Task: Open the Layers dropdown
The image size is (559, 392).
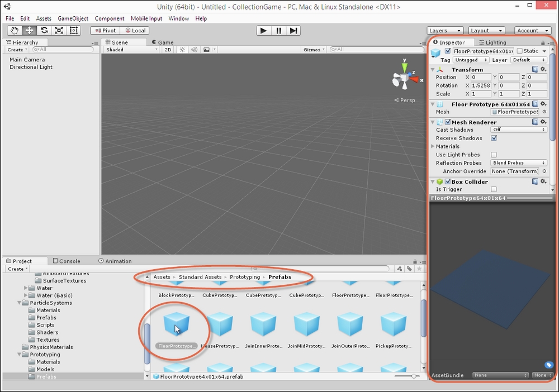Action: pyautogui.click(x=445, y=31)
